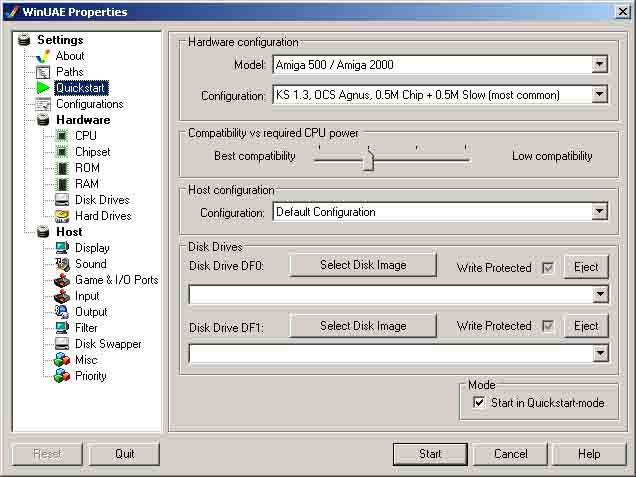Click the Priority colored cubes icon
The height and width of the screenshot is (477, 636).
tap(62, 376)
